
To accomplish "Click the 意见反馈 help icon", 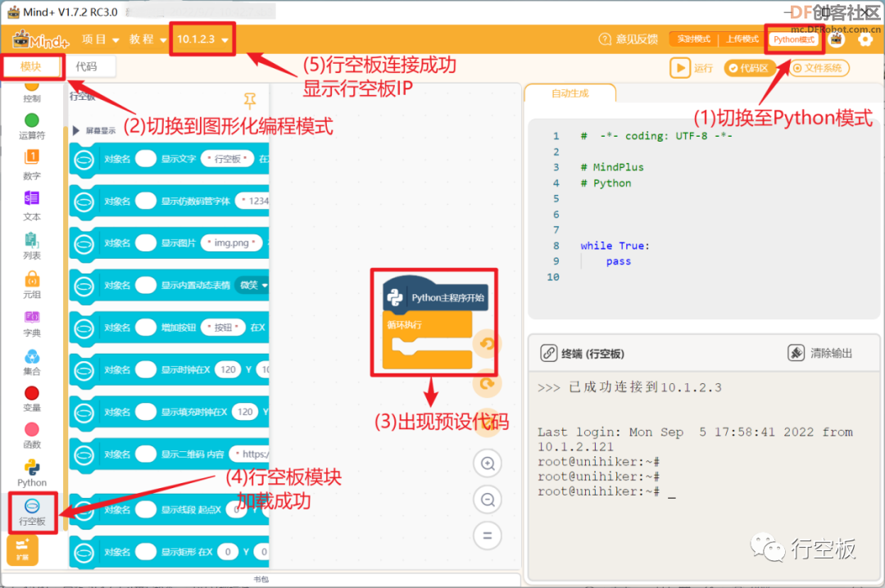I will click(x=605, y=39).
